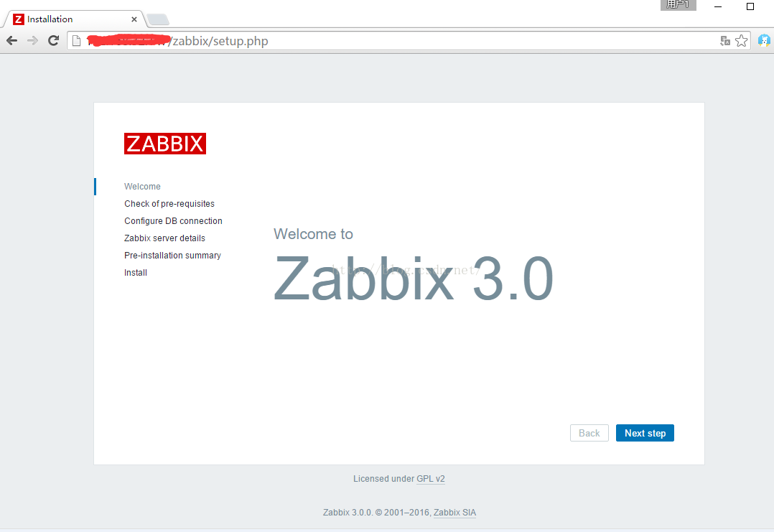Select the Installation browser tab

pos(75,19)
